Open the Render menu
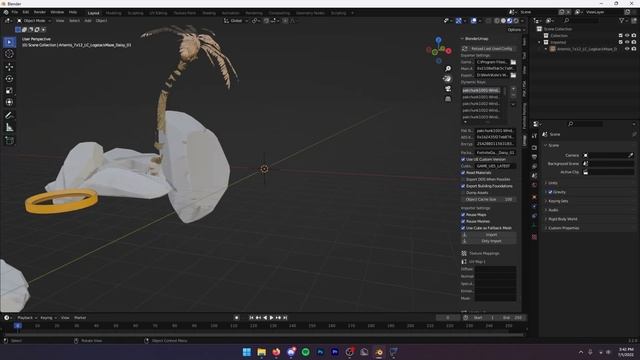640x360 pixels. coord(40,12)
